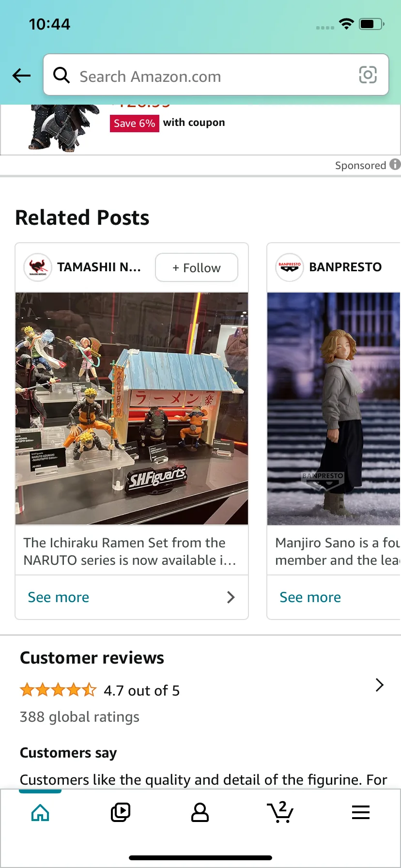This screenshot has width=401, height=868.
Task: Open the SHFiguarts Naruto display photo
Action: (132, 408)
